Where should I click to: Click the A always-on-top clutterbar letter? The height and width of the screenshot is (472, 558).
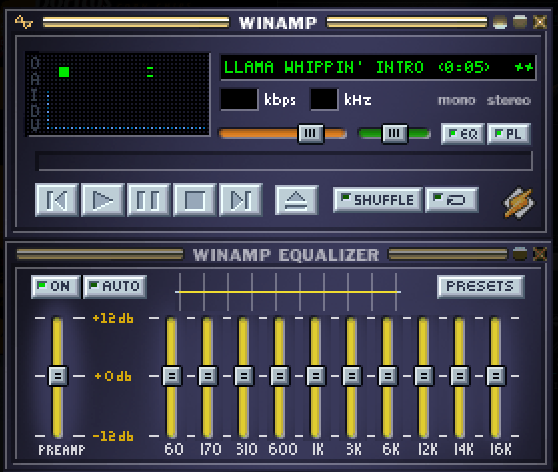coord(35,79)
